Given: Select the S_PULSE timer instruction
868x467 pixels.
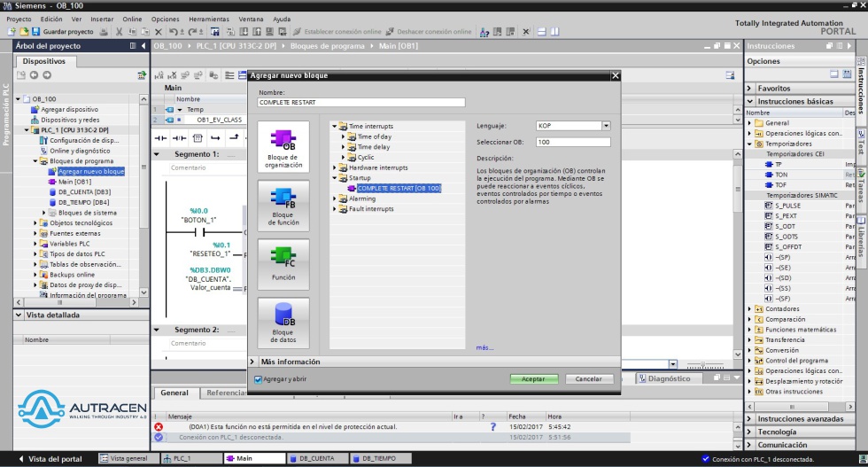Looking at the screenshot, I should 787,206.
